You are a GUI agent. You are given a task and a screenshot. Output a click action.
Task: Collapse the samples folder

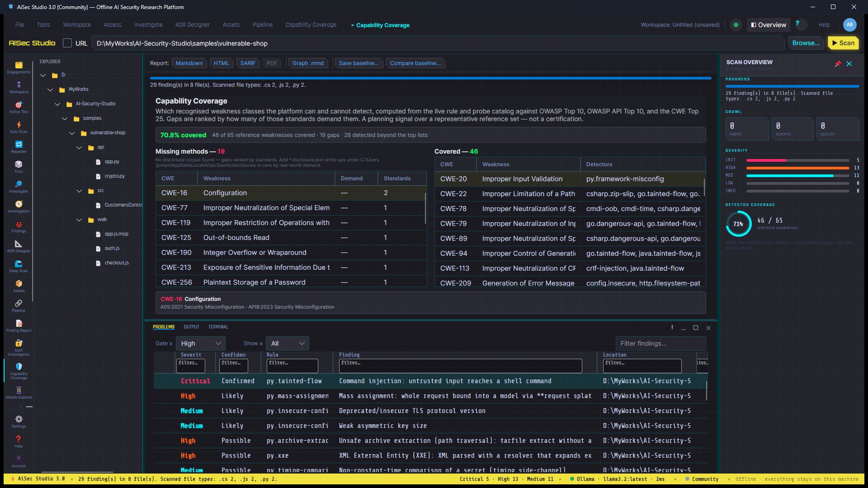(x=65, y=118)
